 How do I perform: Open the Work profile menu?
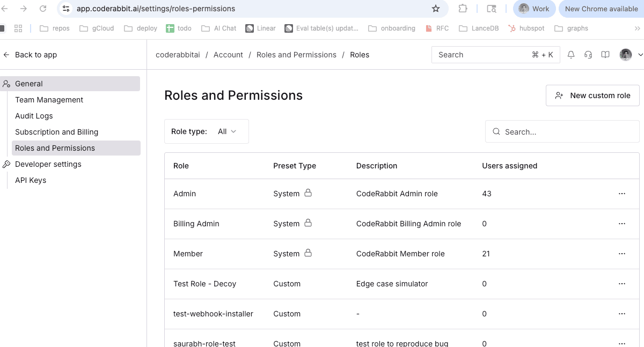(x=534, y=9)
